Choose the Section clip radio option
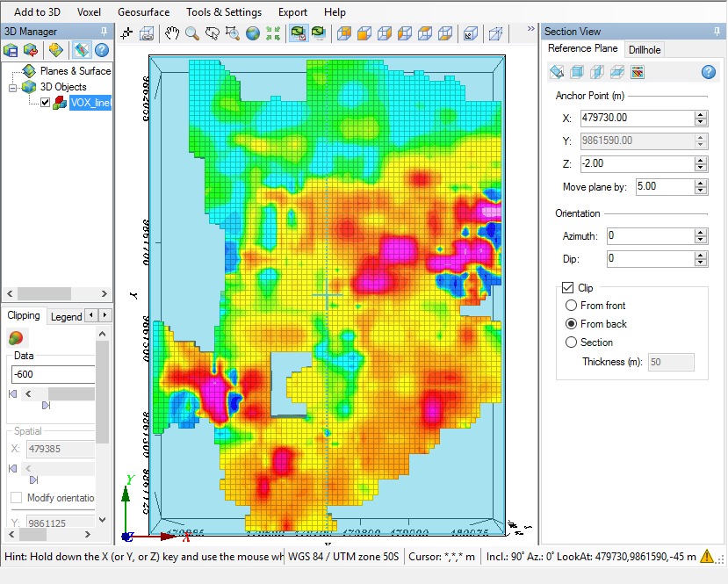Screen dimensions: 728x584 click(x=572, y=342)
